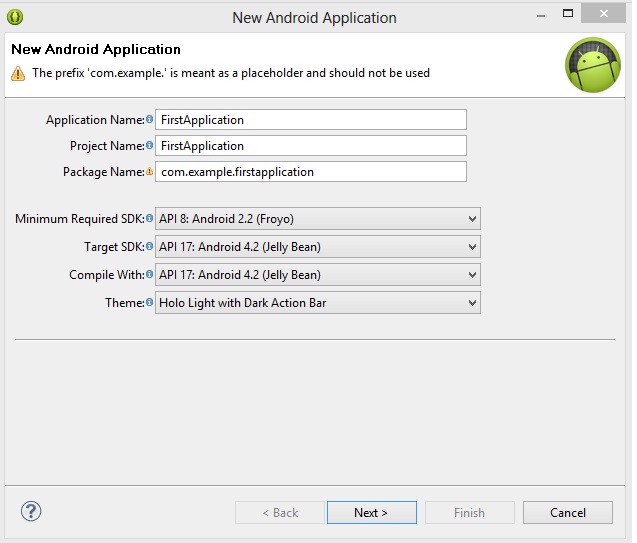Click the info icon beside Minimum Required SDK
This screenshot has height=543, width=637.
150,218
